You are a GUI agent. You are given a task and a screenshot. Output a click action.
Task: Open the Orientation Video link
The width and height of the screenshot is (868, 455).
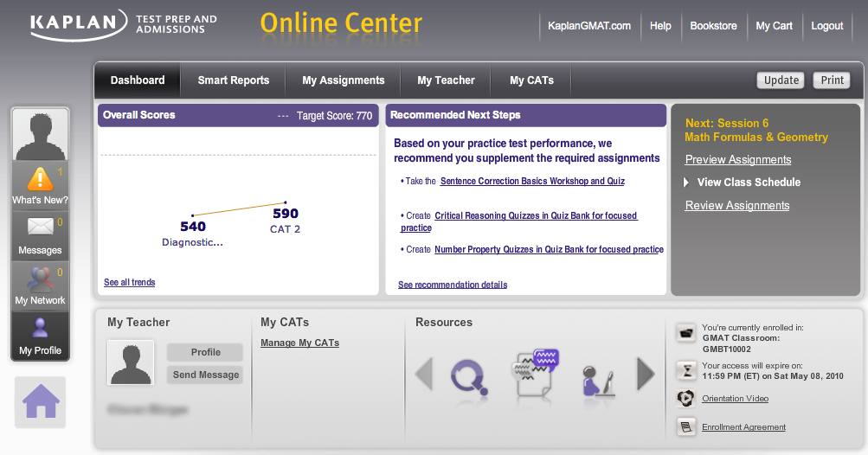pos(735,399)
